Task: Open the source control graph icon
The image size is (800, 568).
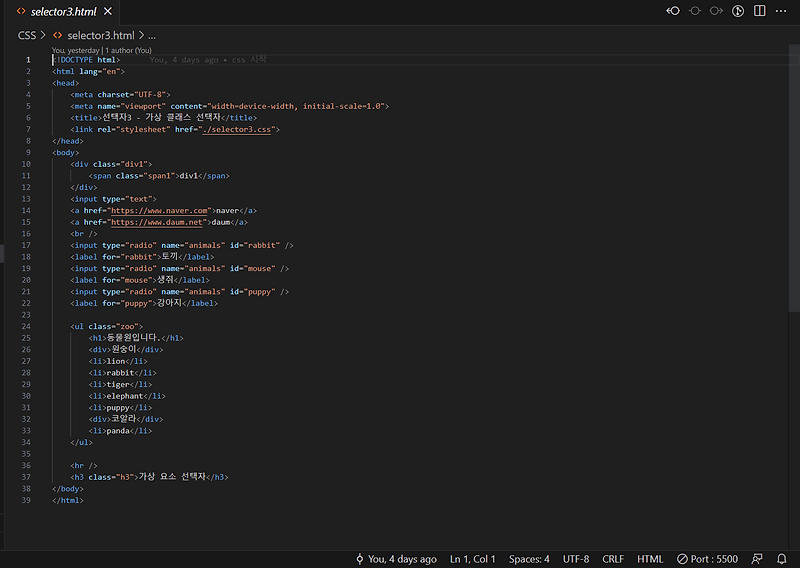Action: click(738, 11)
